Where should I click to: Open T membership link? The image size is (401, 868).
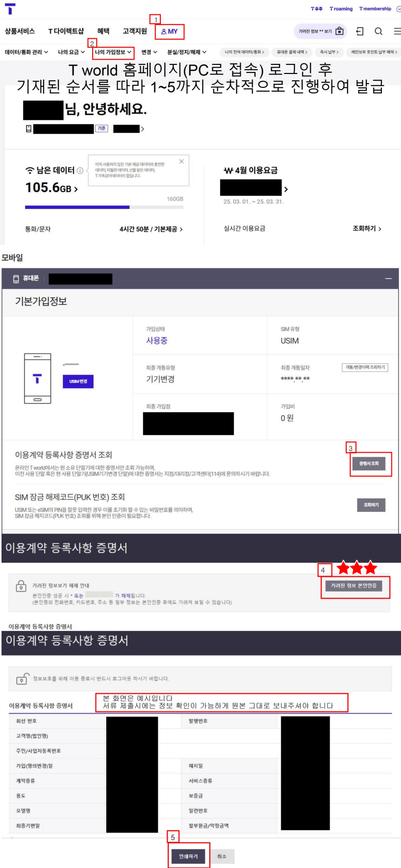(x=375, y=9)
